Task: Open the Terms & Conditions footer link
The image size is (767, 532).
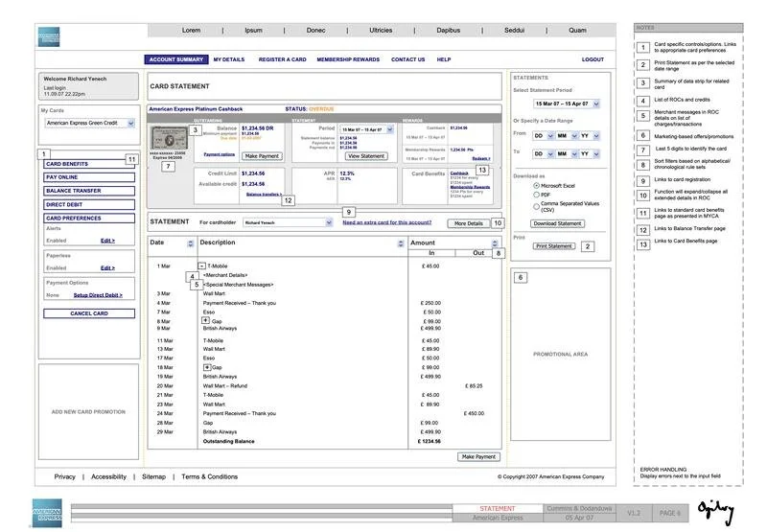Action: point(209,476)
